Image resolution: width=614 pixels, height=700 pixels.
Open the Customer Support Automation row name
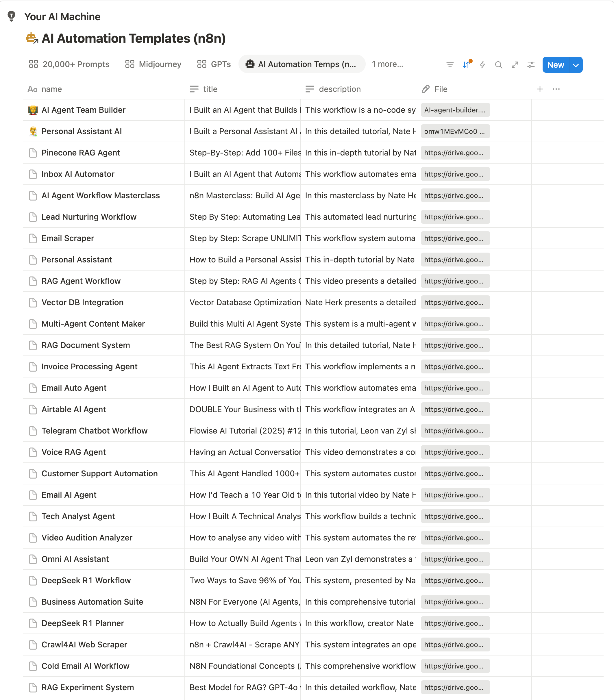pyautogui.click(x=100, y=473)
